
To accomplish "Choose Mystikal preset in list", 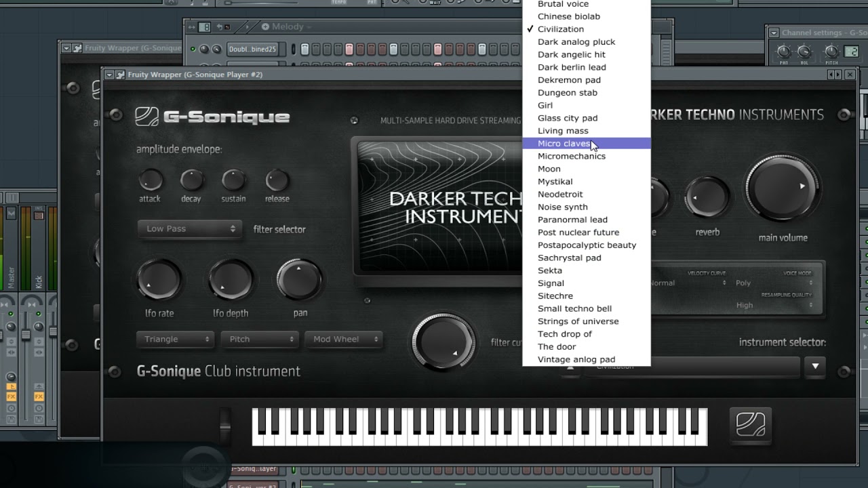I will tap(587, 182).
